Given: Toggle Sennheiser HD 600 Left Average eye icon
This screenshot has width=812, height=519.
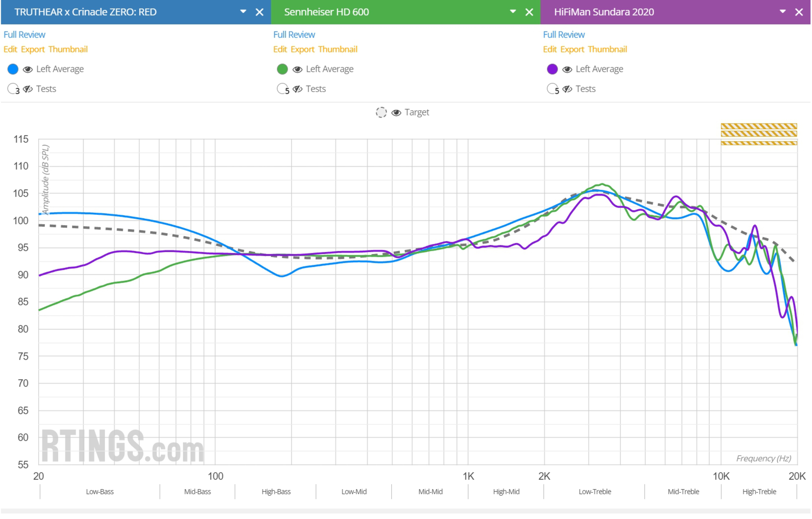Looking at the screenshot, I should [x=298, y=70].
